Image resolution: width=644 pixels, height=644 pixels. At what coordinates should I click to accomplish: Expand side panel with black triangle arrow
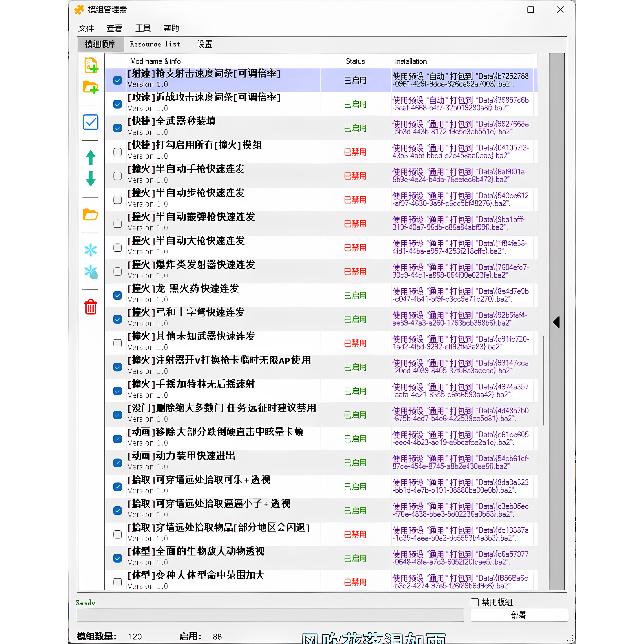(x=556, y=322)
